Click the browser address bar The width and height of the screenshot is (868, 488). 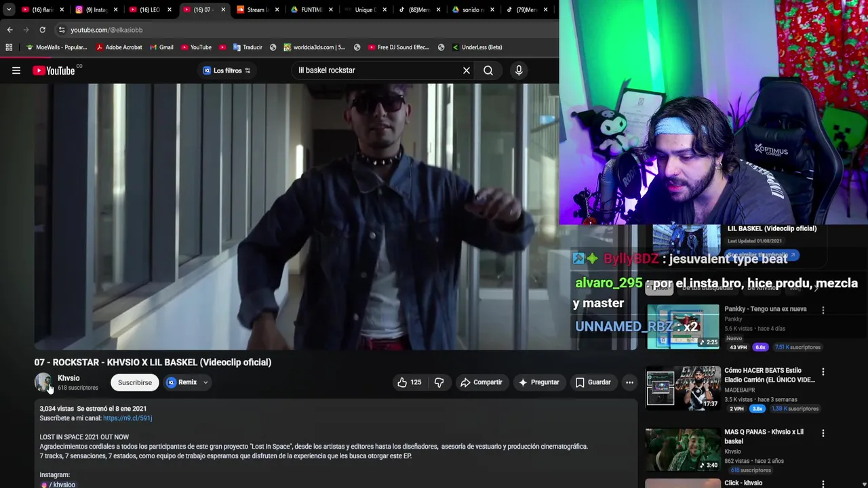[x=305, y=30]
